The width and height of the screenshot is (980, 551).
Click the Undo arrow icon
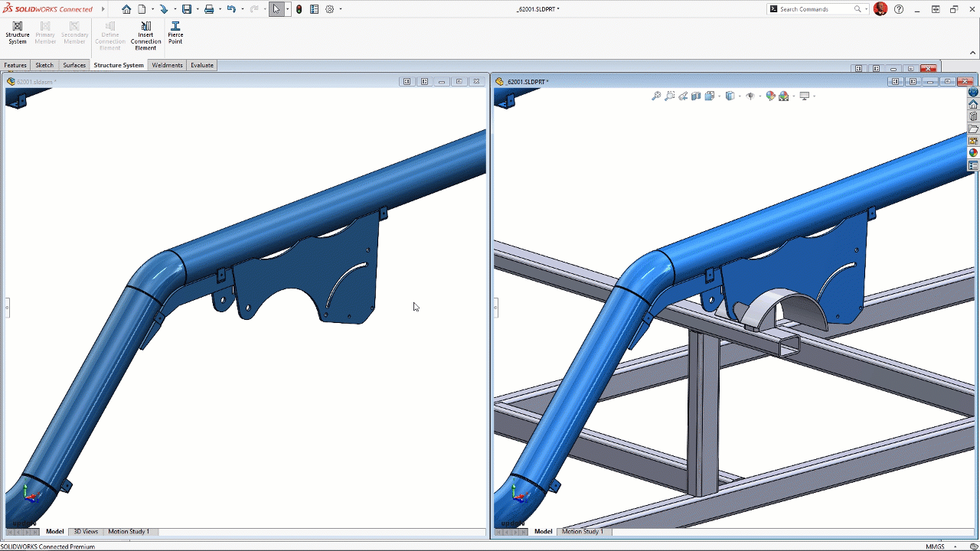coord(230,9)
